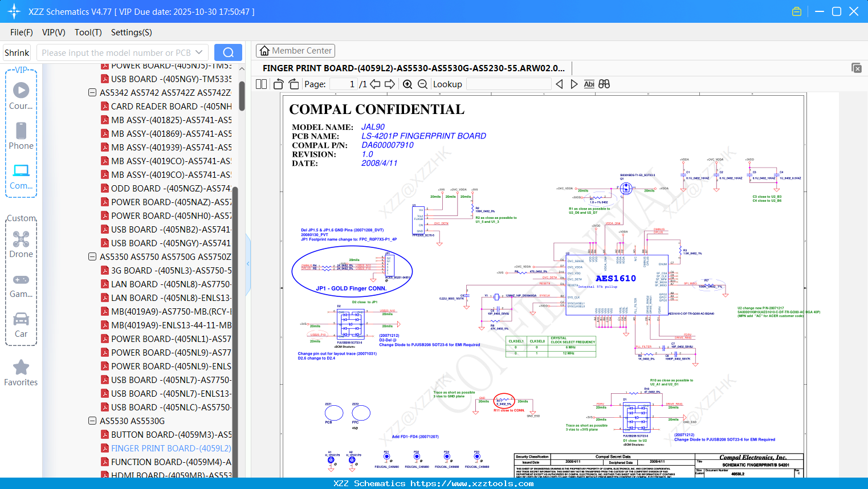Go to the next page arrow

390,84
